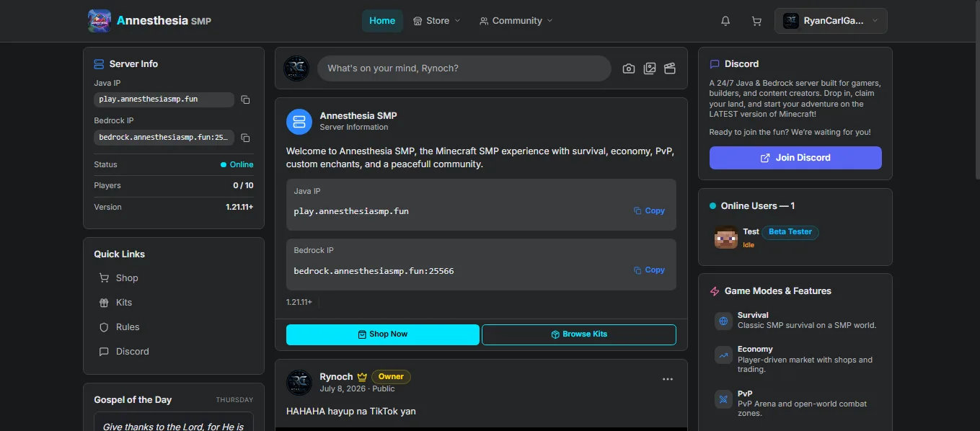Click the '1.21.11+' version value in Server Info
Image resolution: width=980 pixels, height=431 pixels.
[239, 208]
